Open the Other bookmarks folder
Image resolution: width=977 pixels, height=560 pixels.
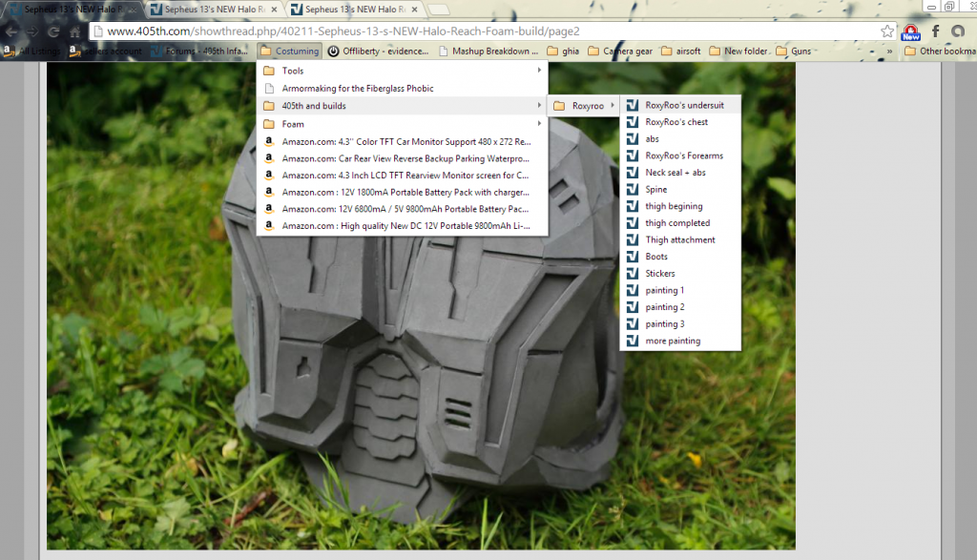click(x=940, y=52)
